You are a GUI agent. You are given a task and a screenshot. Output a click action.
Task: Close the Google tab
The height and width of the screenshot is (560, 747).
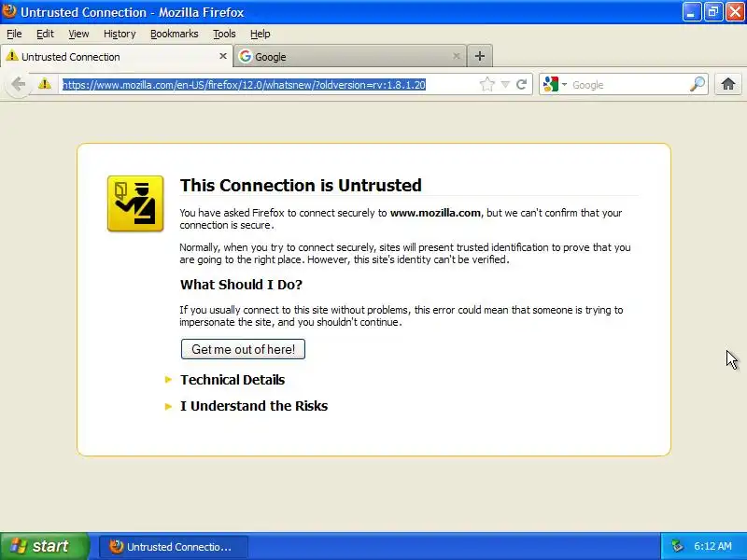456,56
